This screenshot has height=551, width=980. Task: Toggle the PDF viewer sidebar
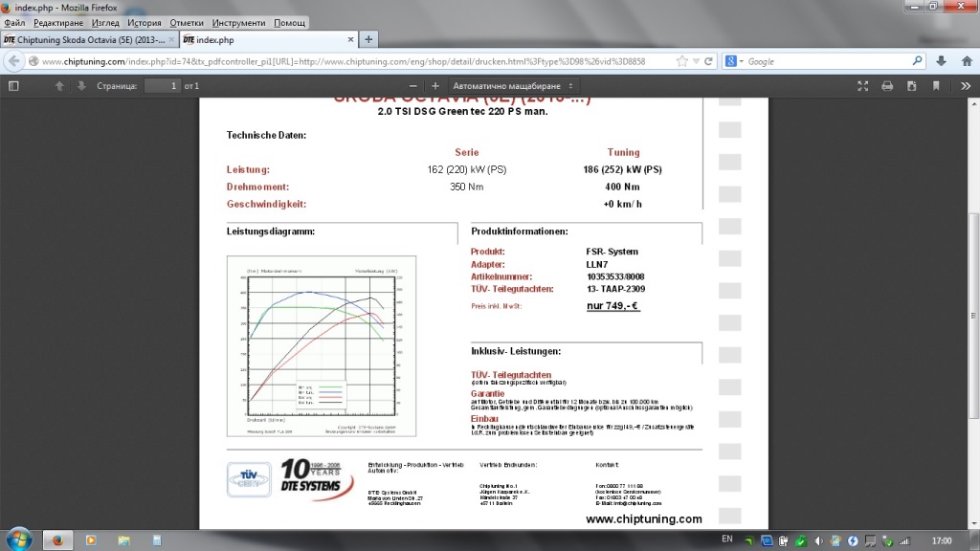[x=13, y=85]
